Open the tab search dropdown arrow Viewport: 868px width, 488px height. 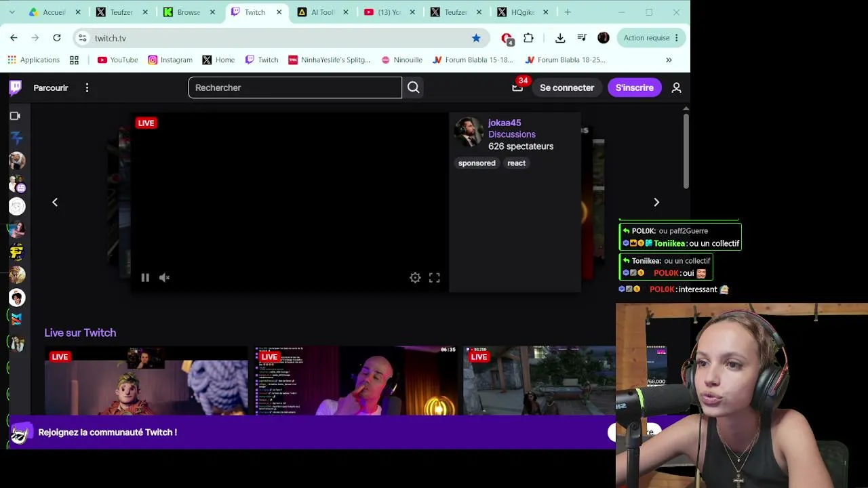click(x=12, y=12)
